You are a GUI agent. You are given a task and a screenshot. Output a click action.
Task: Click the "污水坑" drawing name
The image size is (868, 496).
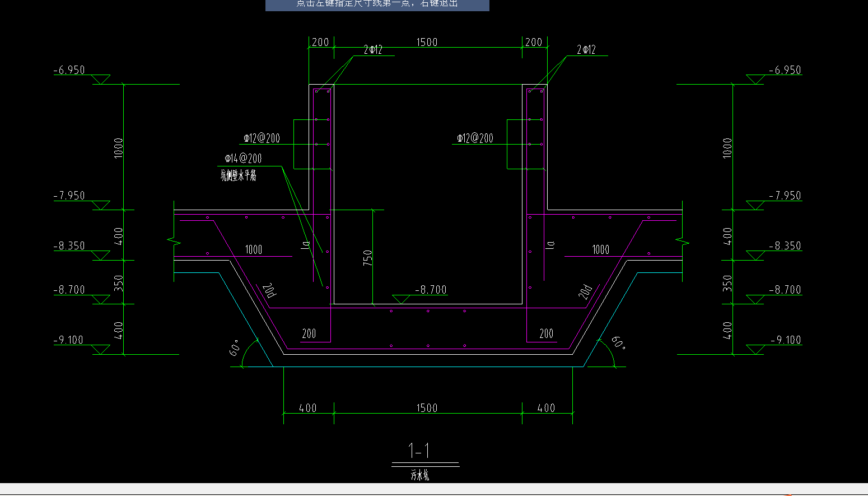(419, 476)
